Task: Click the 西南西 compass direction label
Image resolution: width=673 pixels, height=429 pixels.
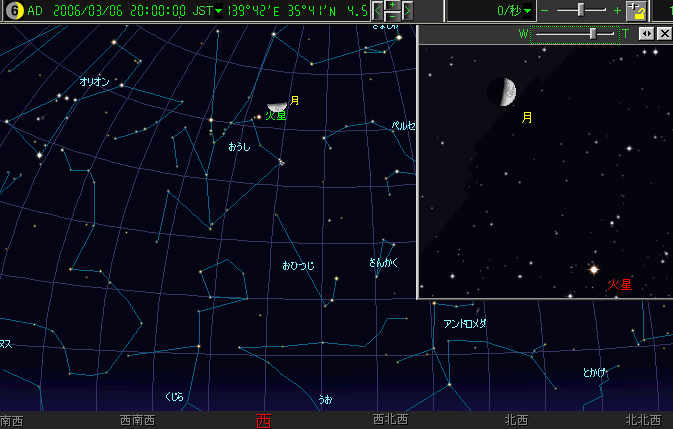Action: tap(137, 421)
